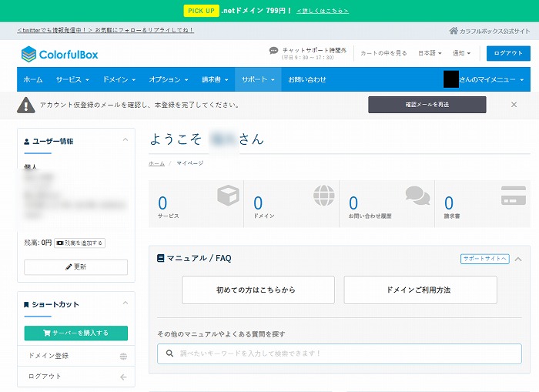Open the 日本語 language dropdown
539x392 pixels.
[430, 53]
